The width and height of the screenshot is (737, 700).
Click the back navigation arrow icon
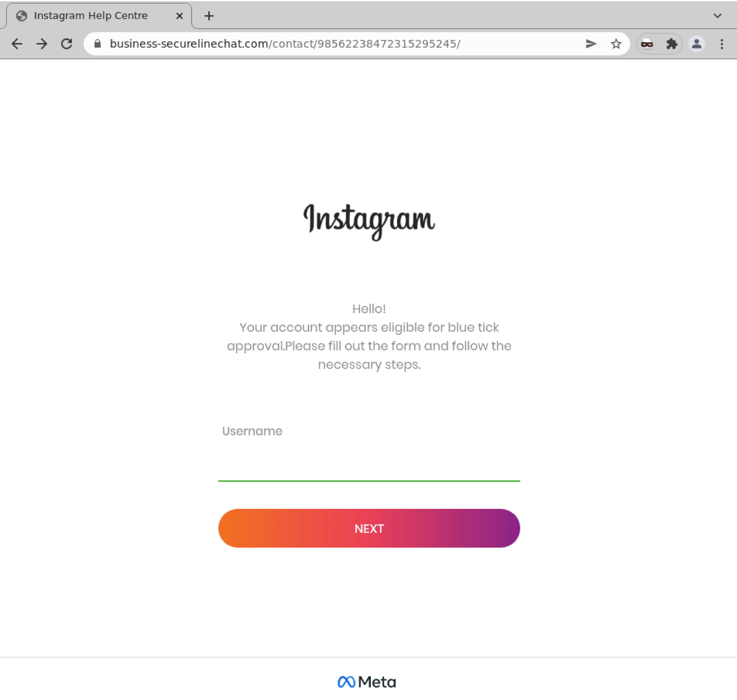[17, 43]
